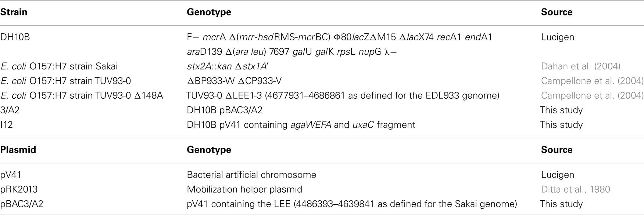Click the pBAC3/A2 plasmid name
The width and height of the screenshot is (644, 215).
[22, 204]
